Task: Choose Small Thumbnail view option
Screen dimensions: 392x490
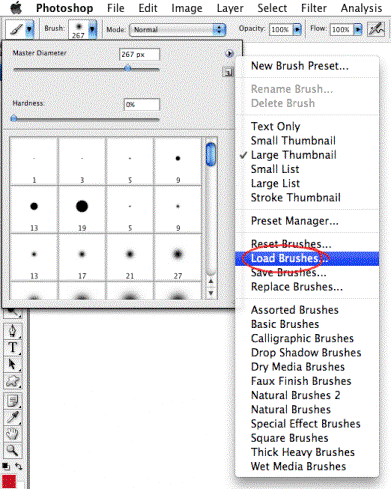Action: tap(307, 141)
